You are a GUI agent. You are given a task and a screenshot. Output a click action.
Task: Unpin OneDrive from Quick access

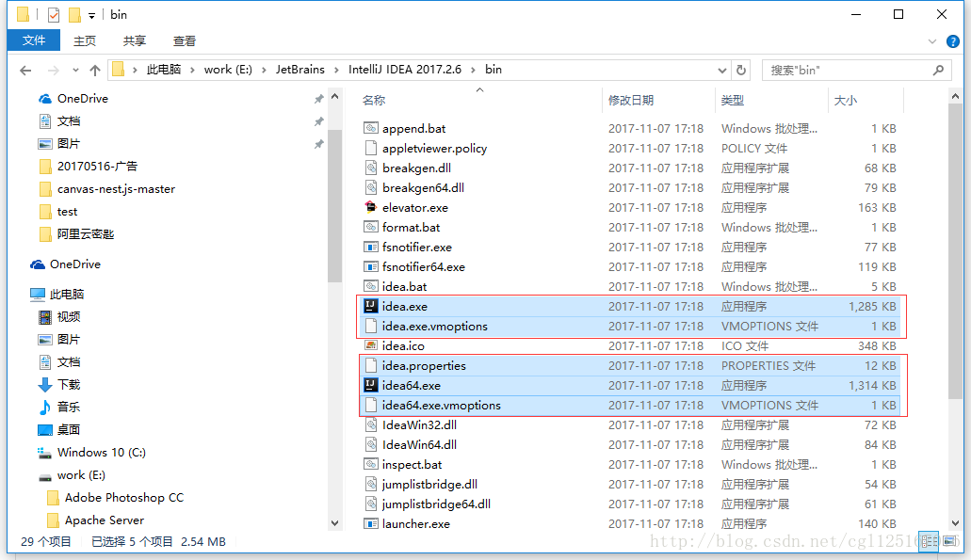pos(319,99)
